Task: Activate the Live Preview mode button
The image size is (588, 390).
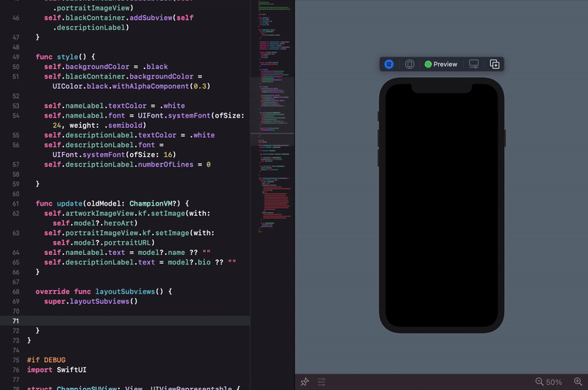Action: (389, 65)
